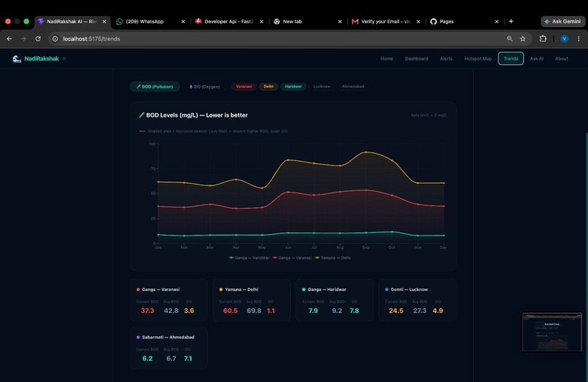Click the 6.2 current BOD value
The height and width of the screenshot is (382, 588).
click(147, 359)
